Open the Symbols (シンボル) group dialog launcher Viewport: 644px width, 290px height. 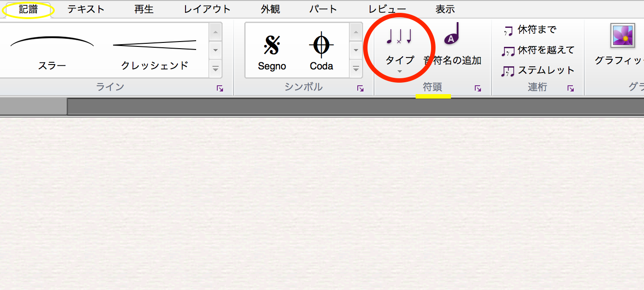(x=360, y=88)
